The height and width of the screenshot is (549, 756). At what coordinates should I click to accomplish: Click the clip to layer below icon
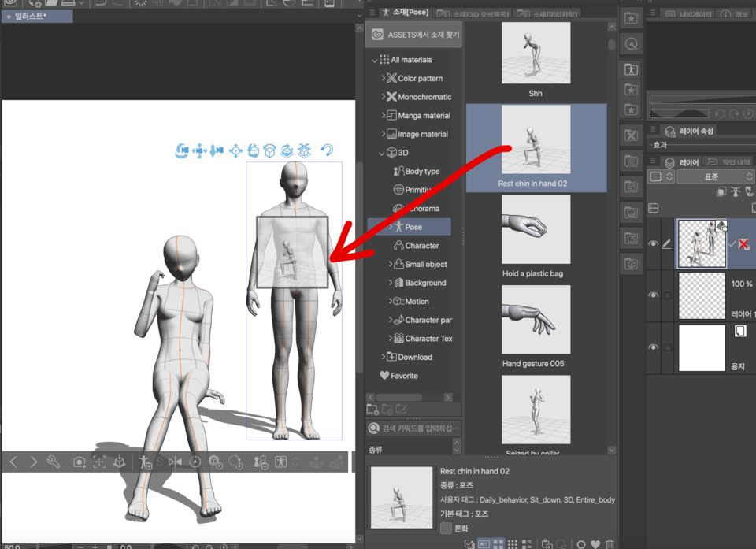pos(721,191)
